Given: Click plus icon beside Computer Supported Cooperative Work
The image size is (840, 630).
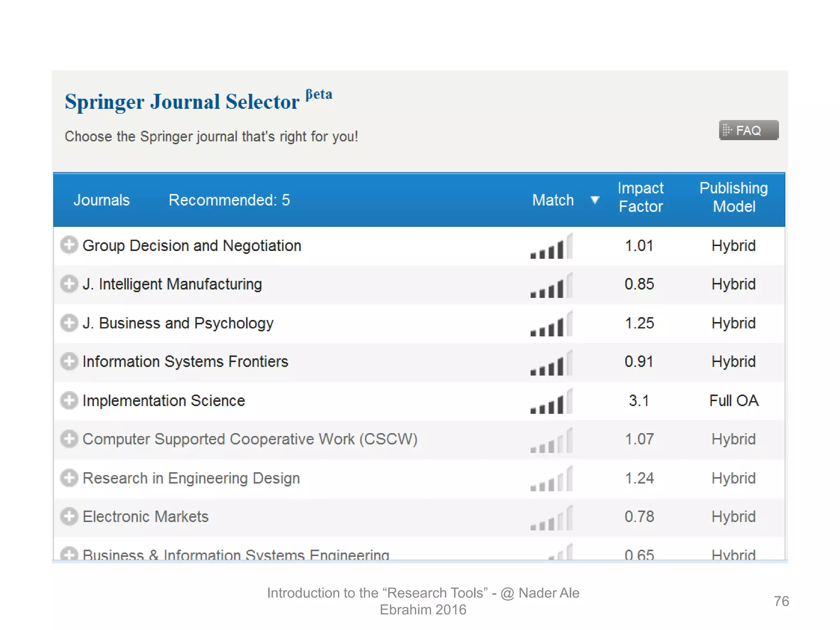Looking at the screenshot, I should pyautogui.click(x=69, y=439).
